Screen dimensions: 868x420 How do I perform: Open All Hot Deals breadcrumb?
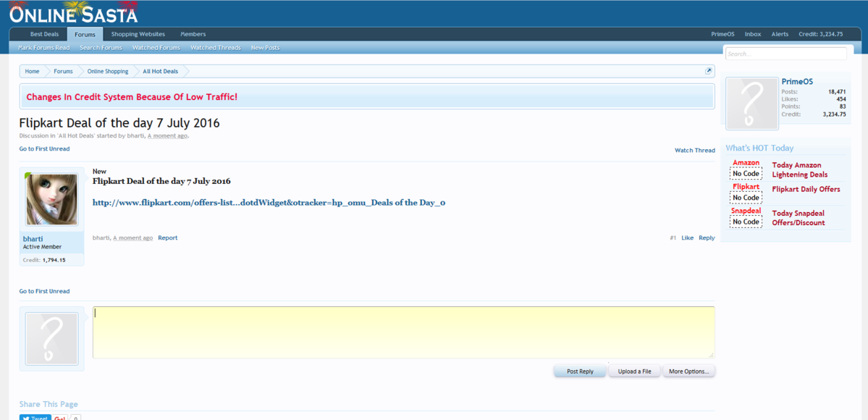coord(160,72)
